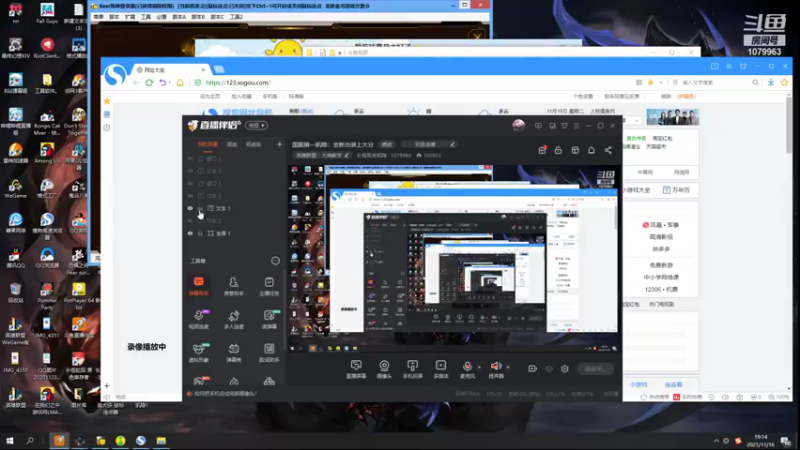Edit the stream category tag
The height and width of the screenshot is (450, 800).
[323, 155]
